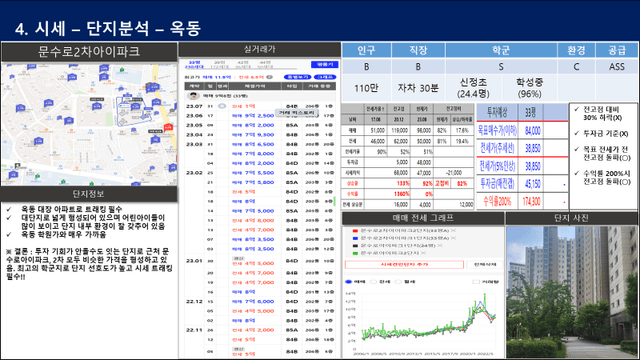640x360 pixels.
Task: Click the 그래프 pill button
Action: (326, 77)
